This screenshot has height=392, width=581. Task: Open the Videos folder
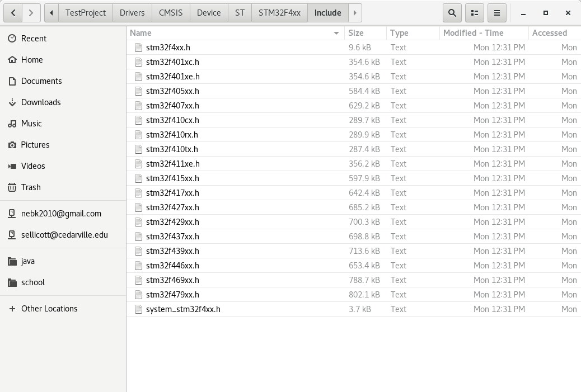point(63,166)
